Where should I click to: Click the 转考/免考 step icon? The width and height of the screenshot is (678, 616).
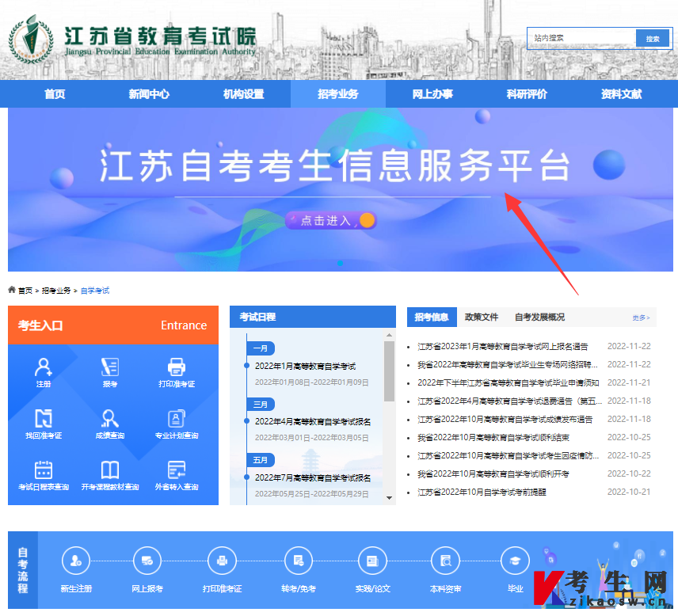tap(299, 561)
